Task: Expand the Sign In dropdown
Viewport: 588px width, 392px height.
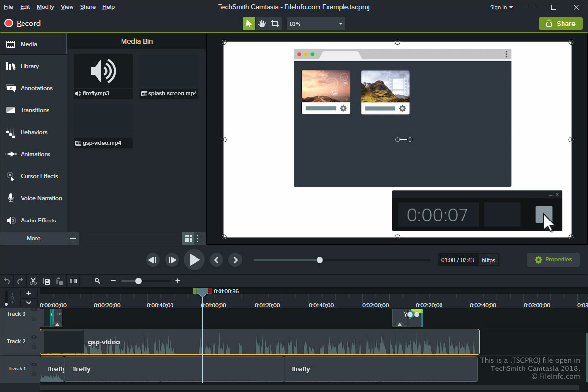Action: coord(501,7)
